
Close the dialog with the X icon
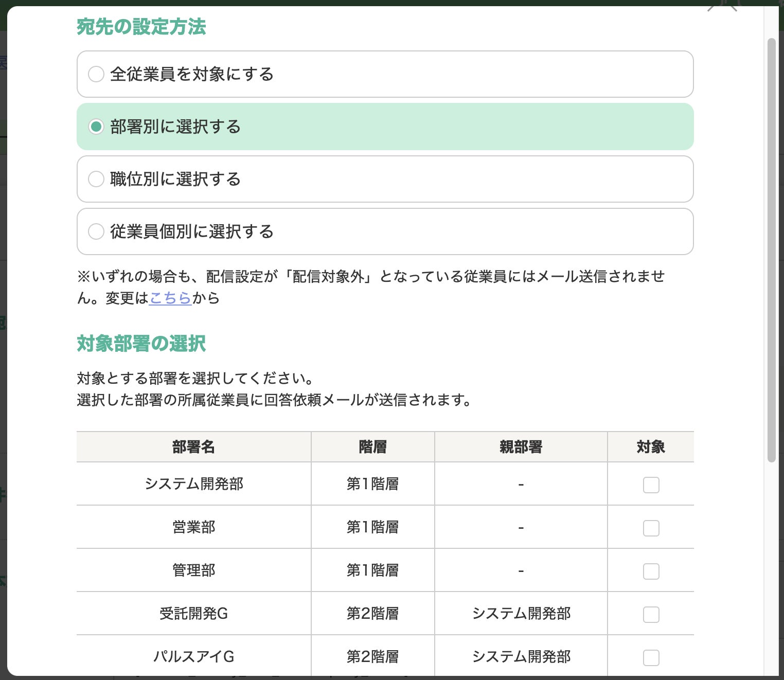[x=722, y=6]
